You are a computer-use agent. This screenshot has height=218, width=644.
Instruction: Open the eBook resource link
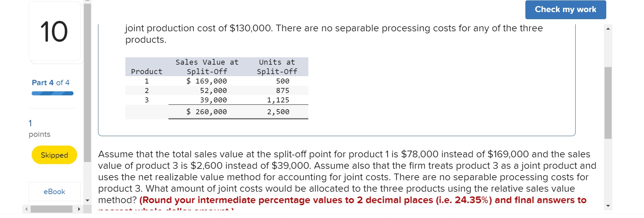[x=54, y=191]
